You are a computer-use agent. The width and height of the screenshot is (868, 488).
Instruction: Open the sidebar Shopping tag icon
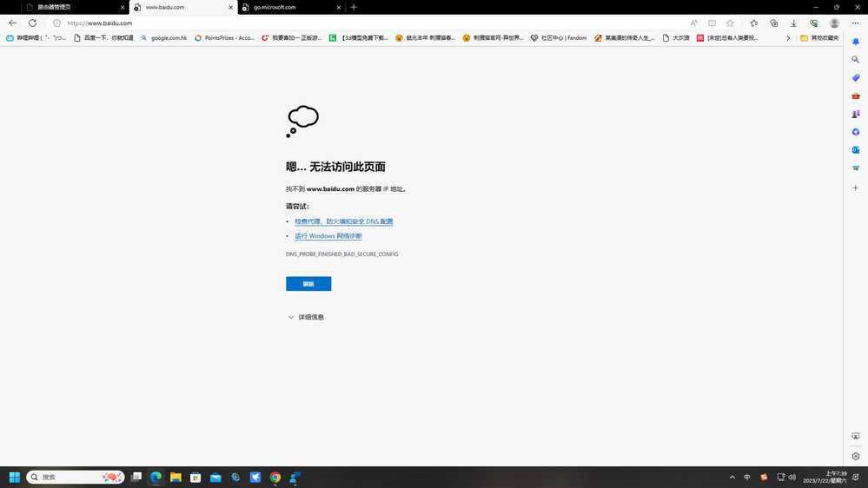(855, 77)
